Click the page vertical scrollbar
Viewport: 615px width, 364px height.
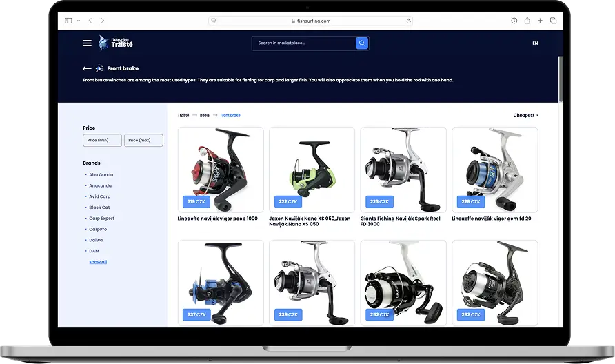click(561, 79)
